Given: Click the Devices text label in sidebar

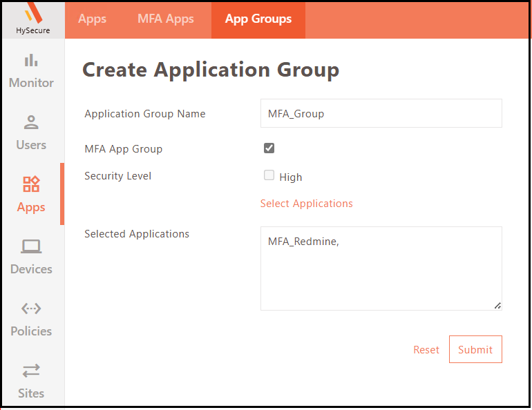Looking at the screenshot, I should pyautogui.click(x=31, y=269).
